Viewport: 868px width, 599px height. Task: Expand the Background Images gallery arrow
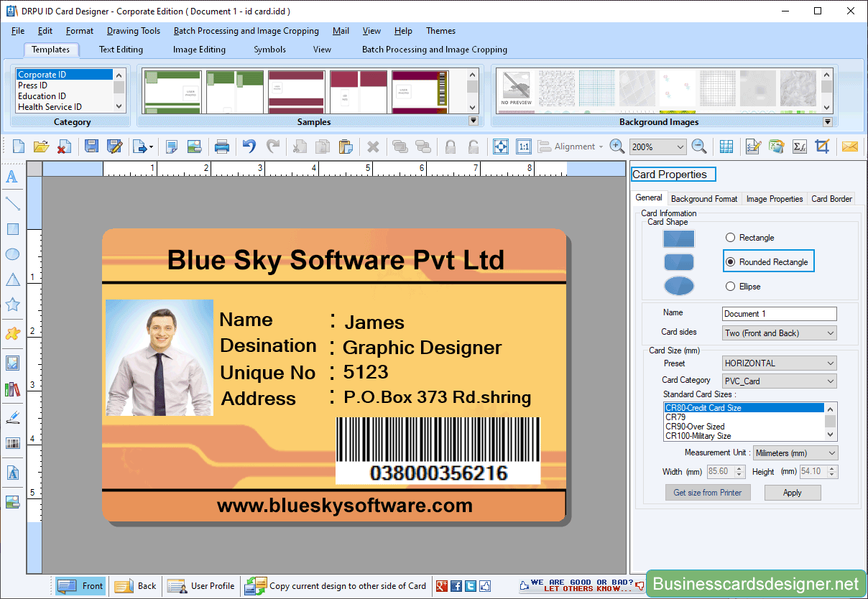pyautogui.click(x=827, y=121)
